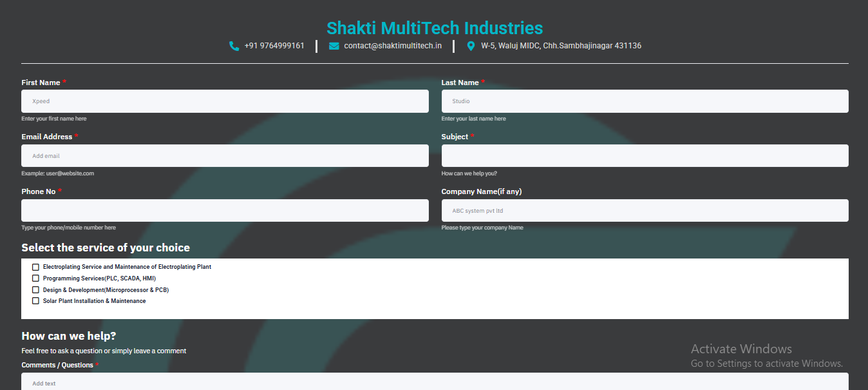Click the Comments / Questions text area
Viewport: 868px width, 390px height.
[x=435, y=382]
